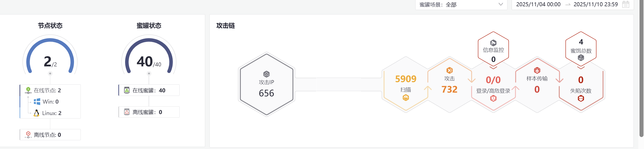Image resolution: width=644 pixels, height=149 pixels.
Task: Click the dropdown chevron arrow for scenario
Action: click(501, 4)
